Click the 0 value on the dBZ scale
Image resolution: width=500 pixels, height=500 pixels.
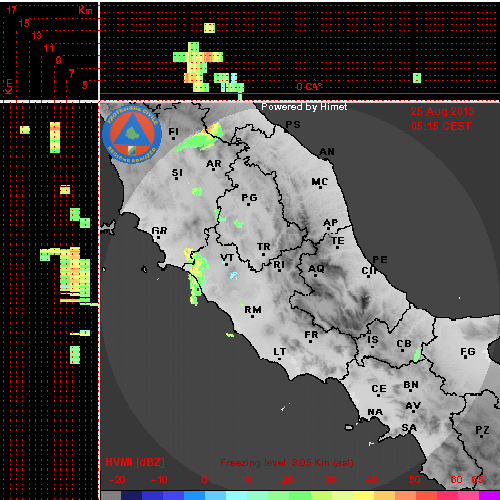204,480
